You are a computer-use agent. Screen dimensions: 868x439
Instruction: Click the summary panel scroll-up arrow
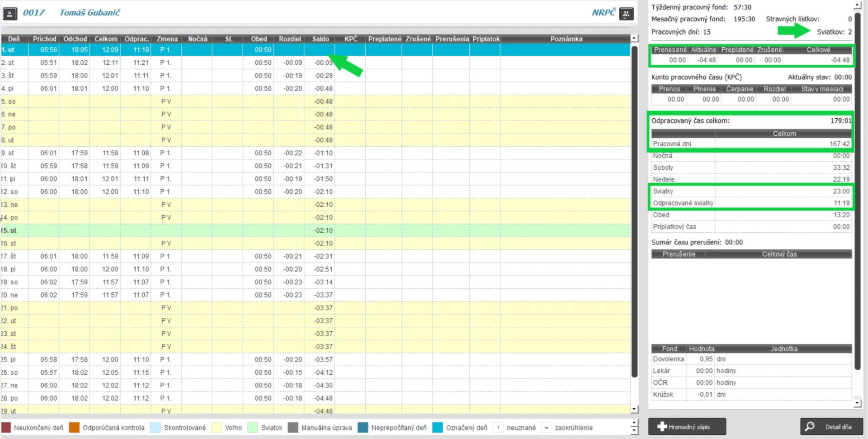pos(857,5)
